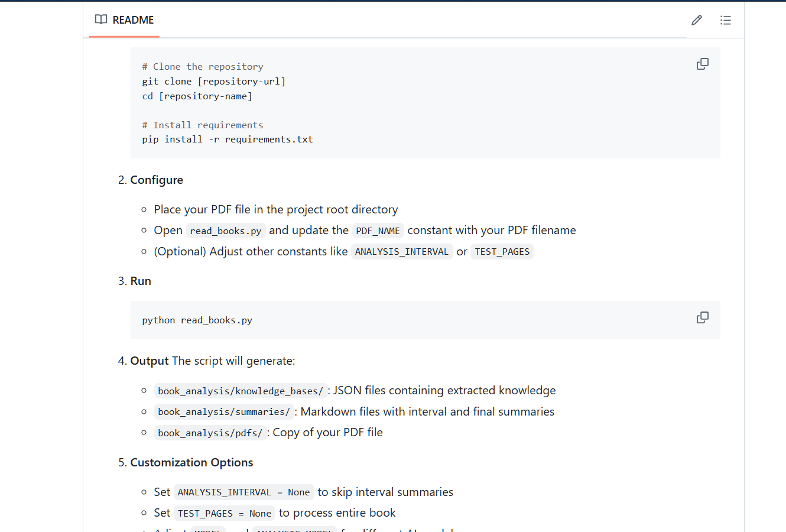Click the 'cd [repository-name]' line
Image resolution: width=786 pixels, height=532 pixels.
coord(197,96)
